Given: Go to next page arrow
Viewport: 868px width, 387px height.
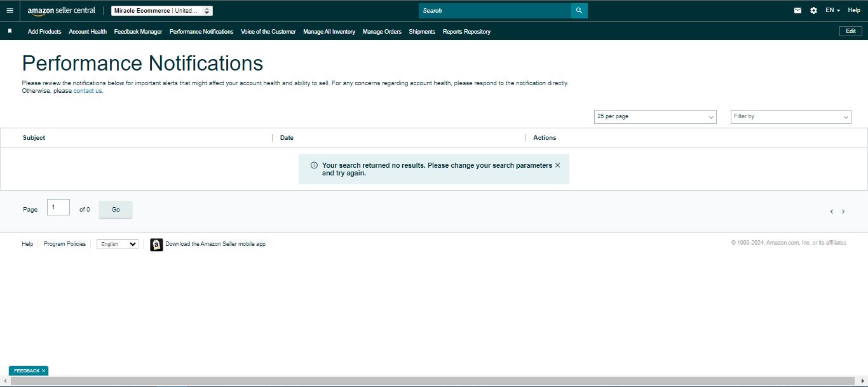Looking at the screenshot, I should [x=843, y=212].
